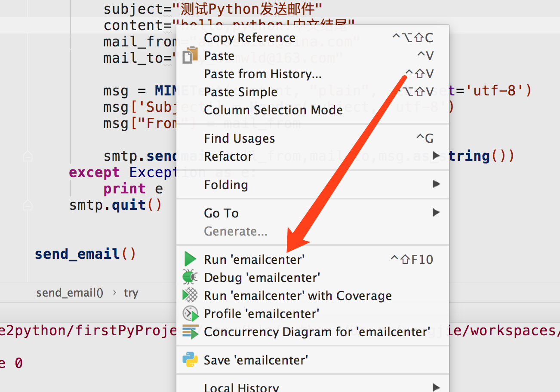This screenshot has height=392, width=560.
Task: Click the Run with Coverage icon
Action: [x=190, y=295]
